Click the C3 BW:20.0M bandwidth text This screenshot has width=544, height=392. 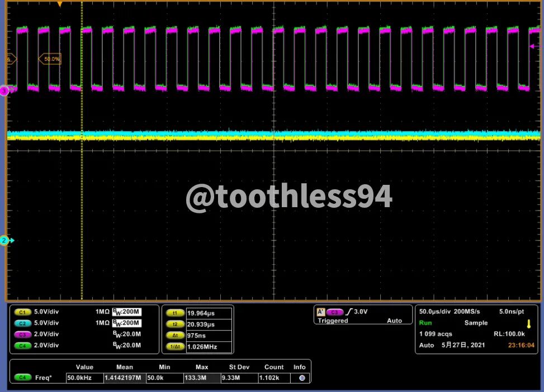[x=126, y=334]
